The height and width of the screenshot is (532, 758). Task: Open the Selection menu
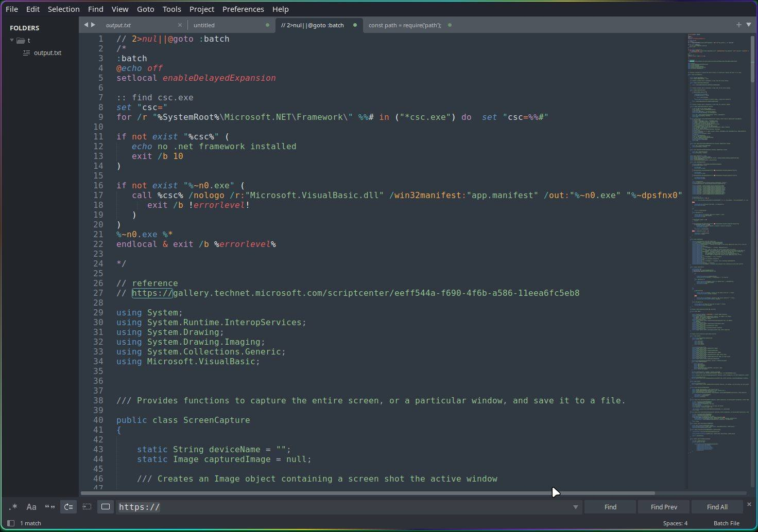tap(64, 9)
